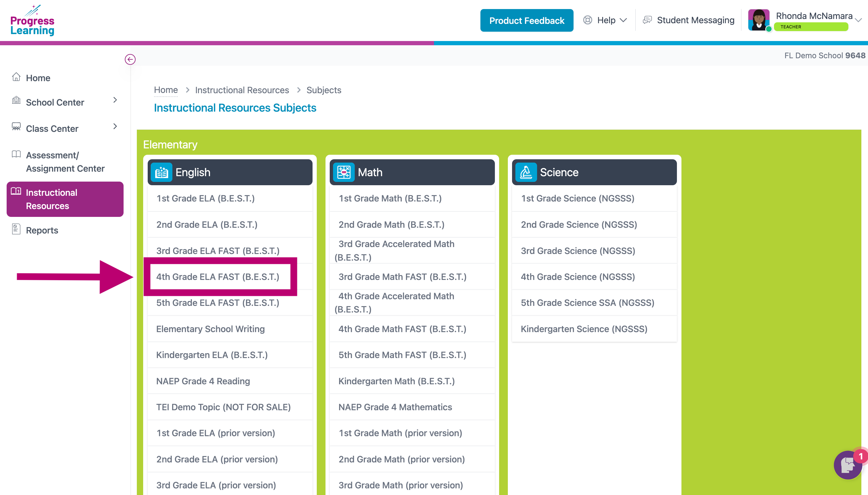Open 3rd Grade Math FAST (B.E.S.T.)

coord(412,277)
